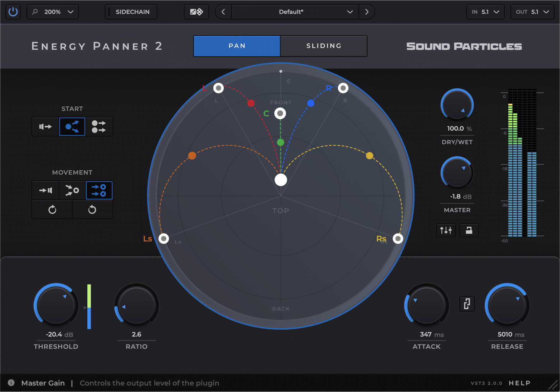Open the Default* preset dropdown

pos(295,12)
